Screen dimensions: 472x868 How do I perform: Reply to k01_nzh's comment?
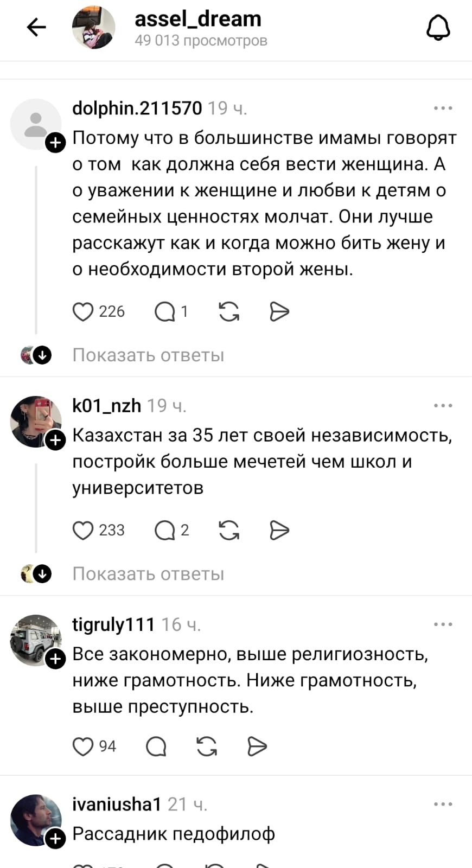[164, 531]
